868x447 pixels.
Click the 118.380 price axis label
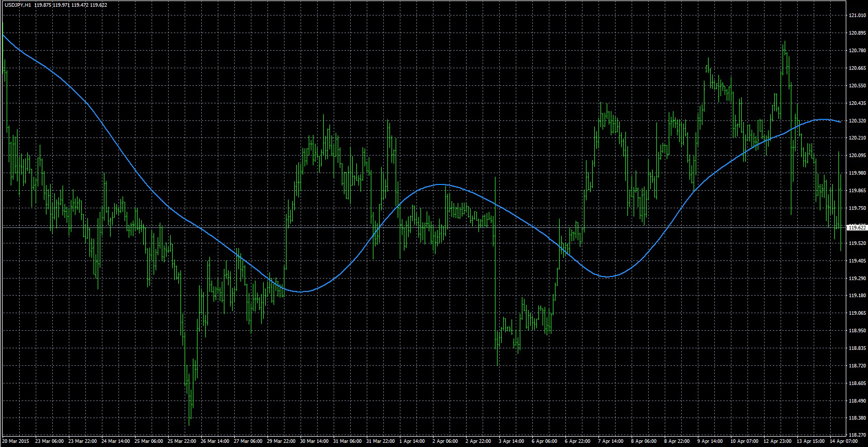[858, 419]
